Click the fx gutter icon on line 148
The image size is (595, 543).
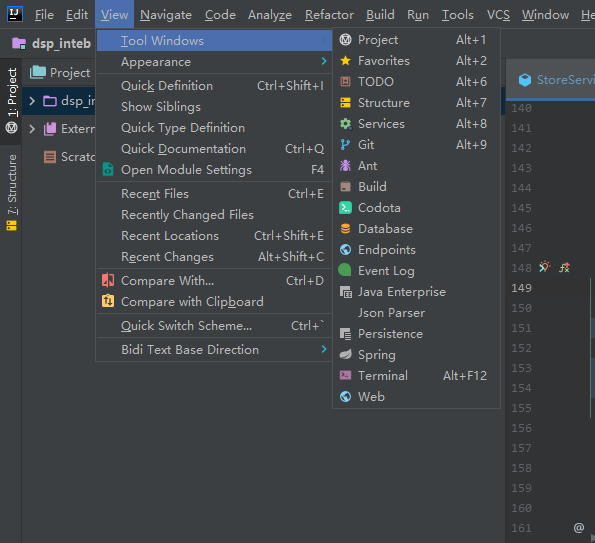pos(564,268)
